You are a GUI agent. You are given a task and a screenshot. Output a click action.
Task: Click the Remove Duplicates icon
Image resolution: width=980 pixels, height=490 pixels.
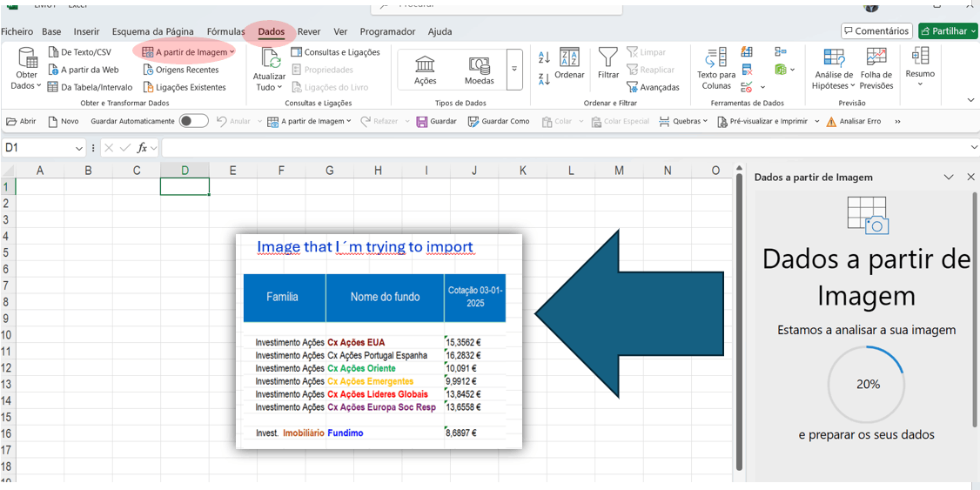point(746,70)
